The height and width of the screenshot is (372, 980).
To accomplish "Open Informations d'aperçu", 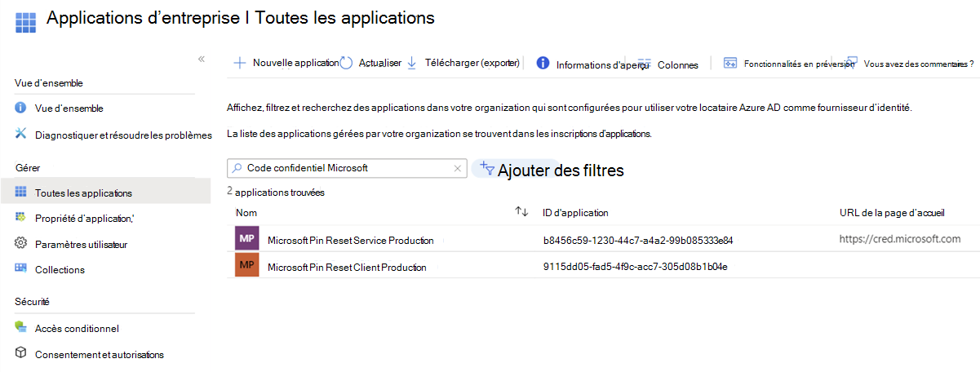I will pyautogui.click(x=602, y=64).
